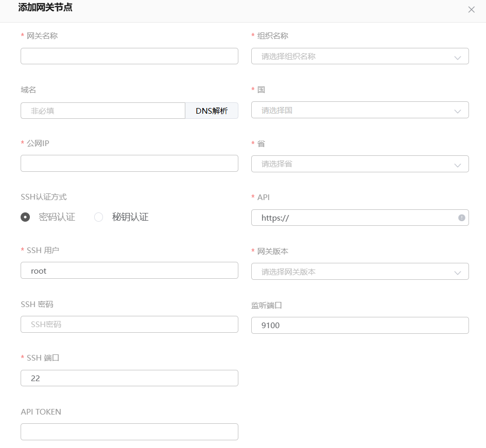
Task: Click the SSH 密码 input field
Action: (x=129, y=325)
